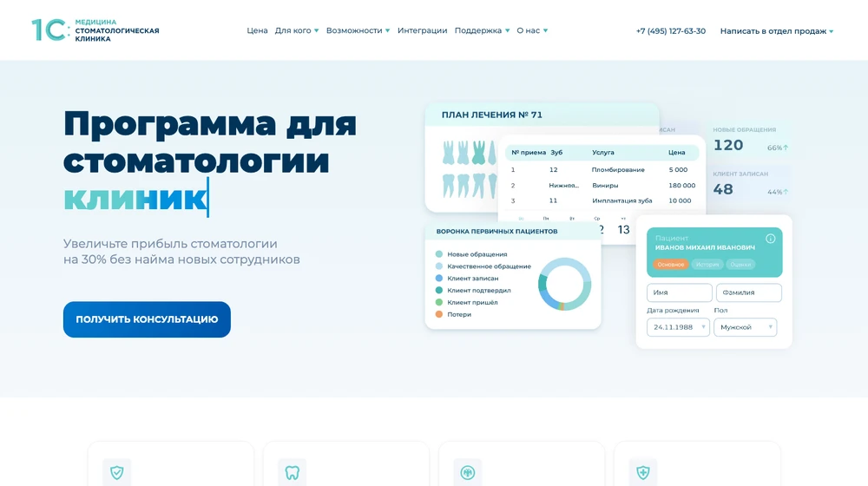Expand the Для кого dropdown menu
868x486 pixels.
pos(297,30)
